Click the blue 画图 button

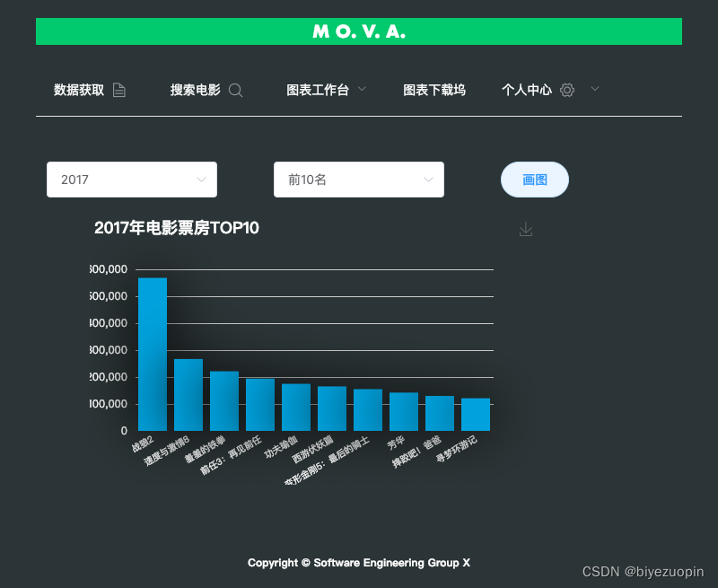click(534, 180)
